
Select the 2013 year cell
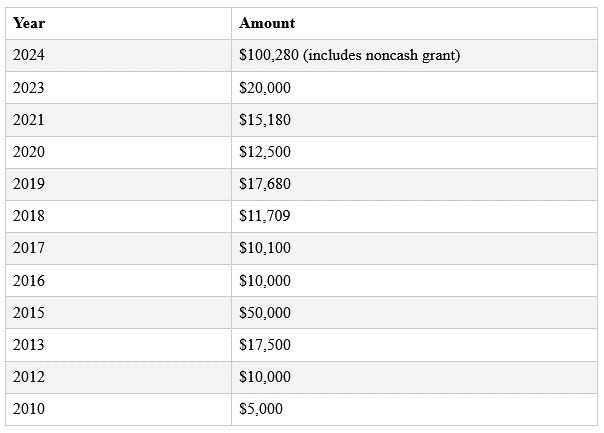[118, 345]
